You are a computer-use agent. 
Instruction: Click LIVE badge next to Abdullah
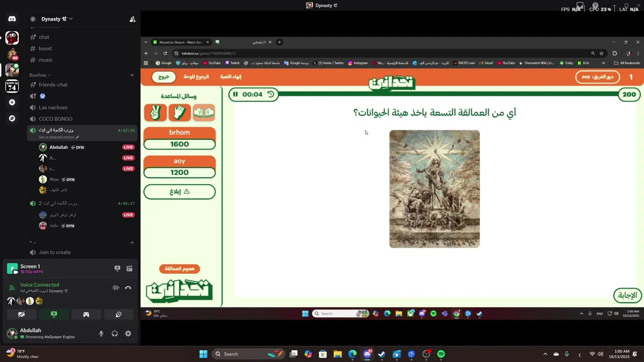[128, 147]
